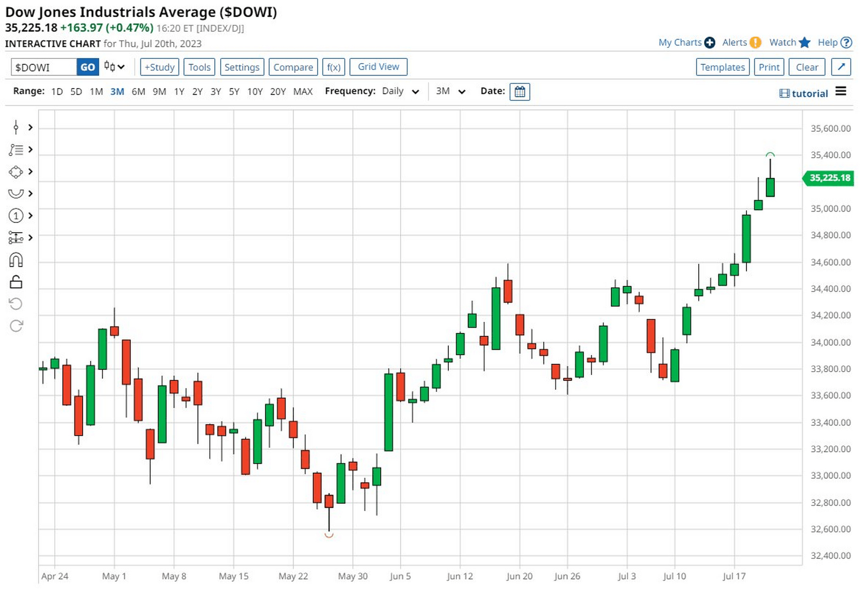The width and height of the screenshot is (868, 594).
Task: Select the 9M range
Action: point(159,91)
